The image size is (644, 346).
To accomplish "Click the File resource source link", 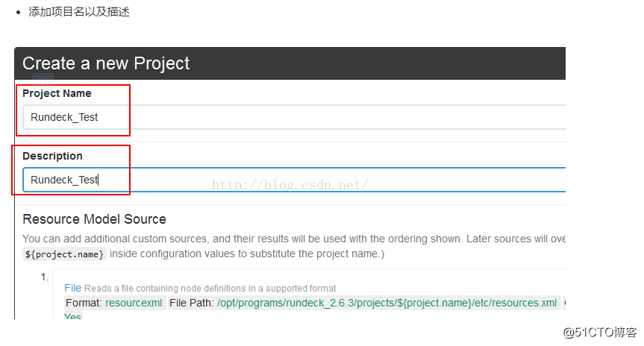I will coord(72,288).
